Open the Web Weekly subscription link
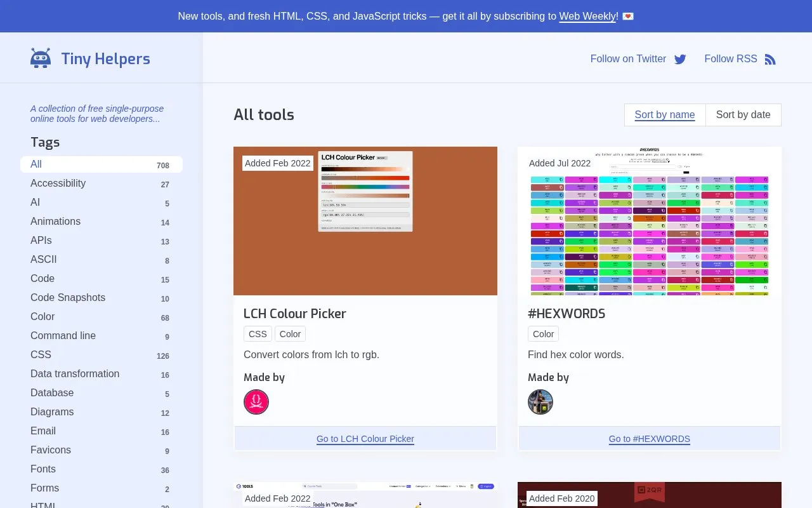The width and height of the screenshot is (812, 508). click(588, 16)
